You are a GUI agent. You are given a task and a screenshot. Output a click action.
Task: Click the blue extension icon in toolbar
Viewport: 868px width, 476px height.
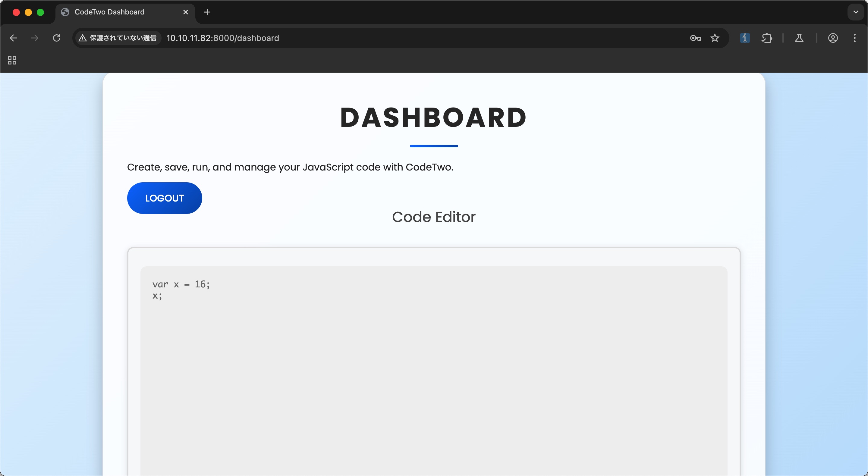click(745, 38)
